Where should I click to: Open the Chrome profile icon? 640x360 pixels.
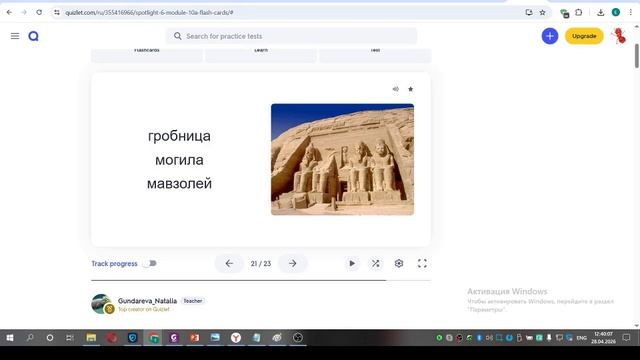tap(616, 12)
